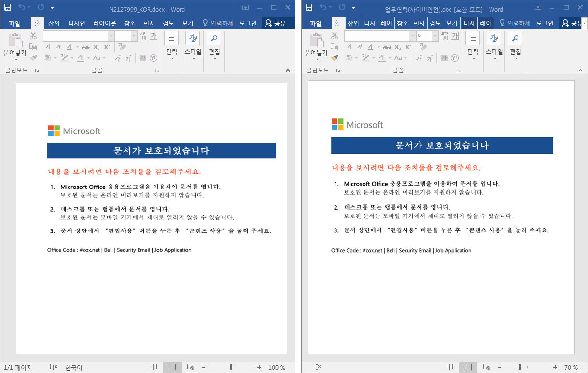Click the subscript x₂ icon in the left window
The height and width of the screenshot is (373, 588).
(97, 47)
